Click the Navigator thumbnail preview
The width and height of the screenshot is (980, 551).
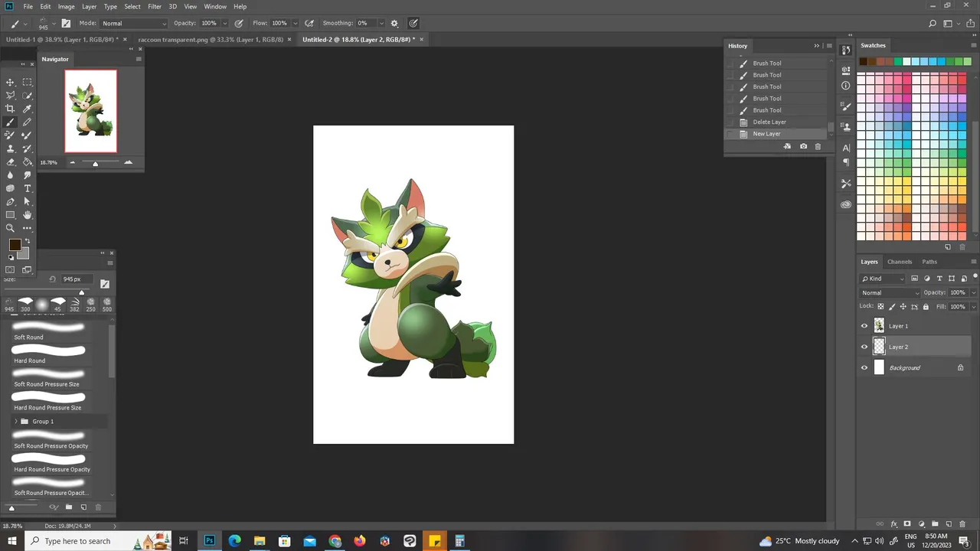tap(91, 111)
